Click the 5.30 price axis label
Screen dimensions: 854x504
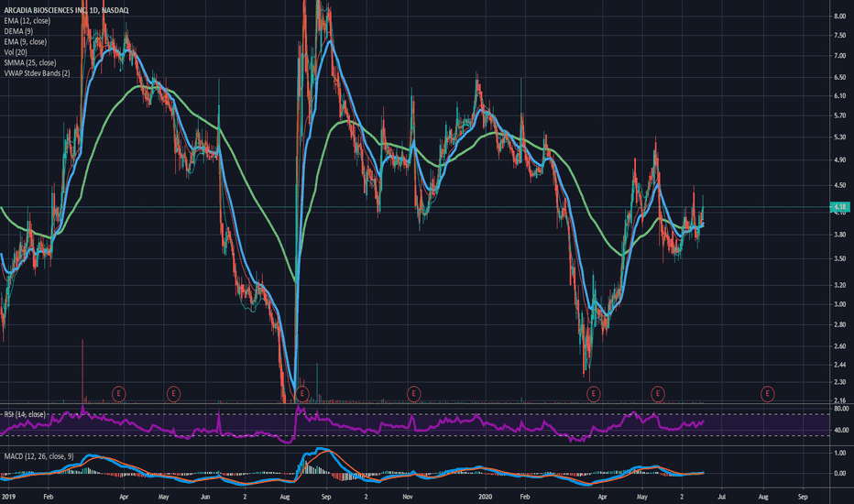pyautogui.click(x=839, y=137)
